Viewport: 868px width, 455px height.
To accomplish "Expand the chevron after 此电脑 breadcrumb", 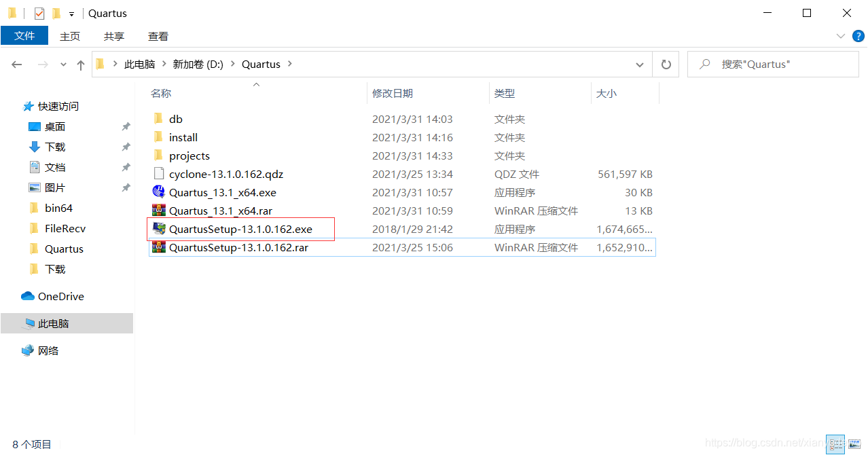I will pos(163,65).
